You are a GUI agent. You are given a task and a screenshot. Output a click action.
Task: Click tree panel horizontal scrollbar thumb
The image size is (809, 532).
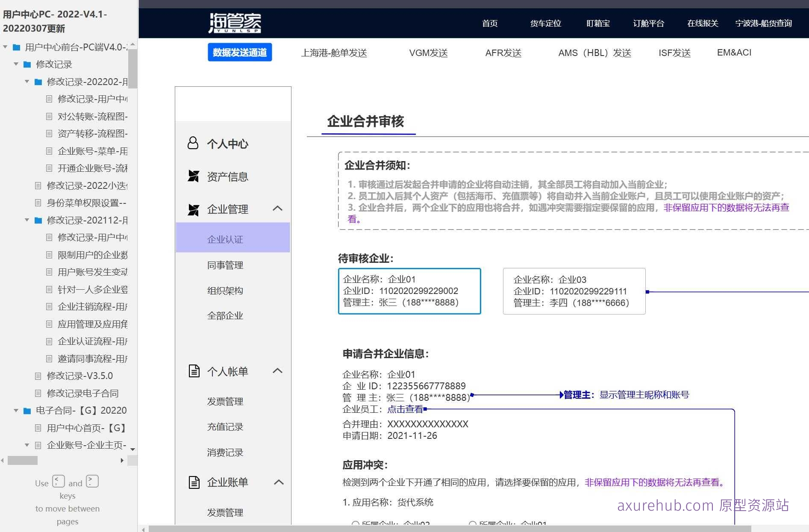pos(23,461)
